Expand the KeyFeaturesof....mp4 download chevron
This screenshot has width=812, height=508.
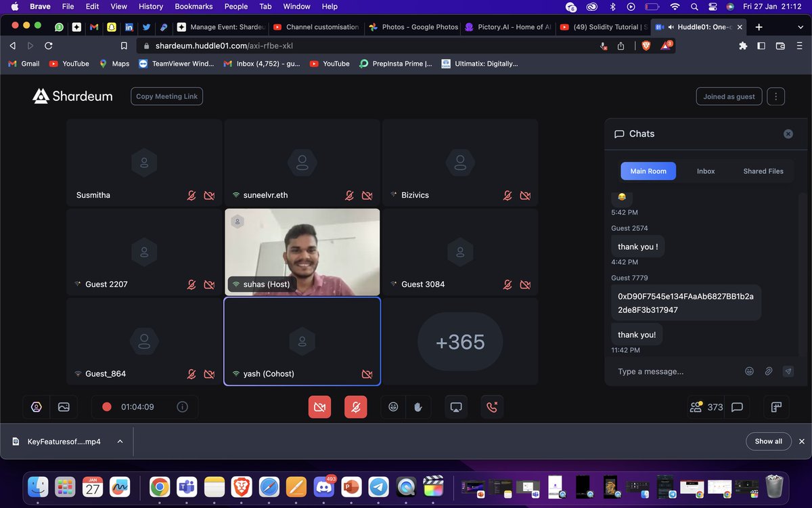point(120,441)
